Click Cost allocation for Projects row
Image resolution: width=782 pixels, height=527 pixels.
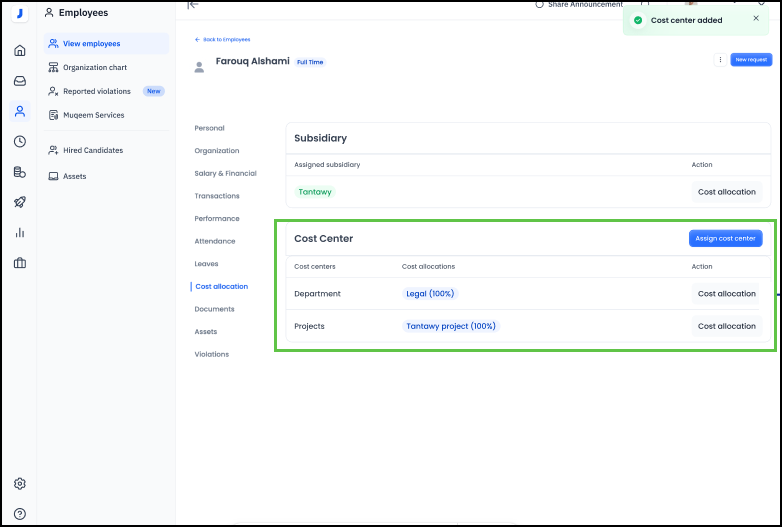[726, 326]
